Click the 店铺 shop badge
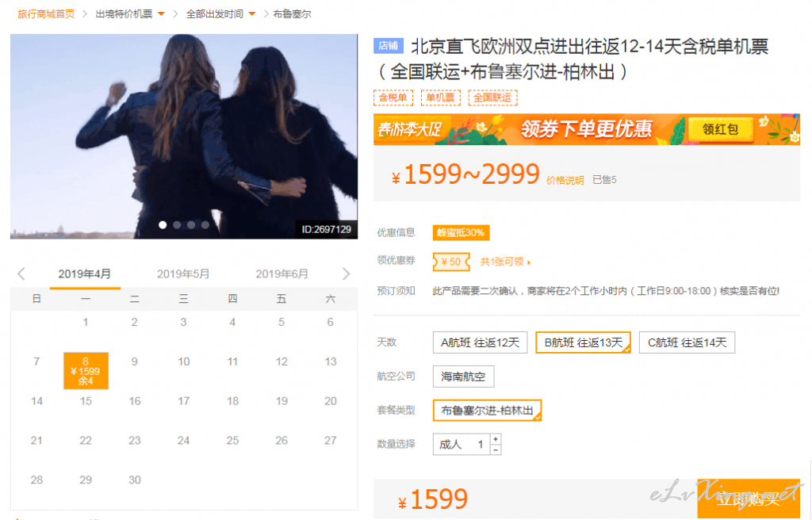This screenshot has width=812, height=520. coord(389,46)
